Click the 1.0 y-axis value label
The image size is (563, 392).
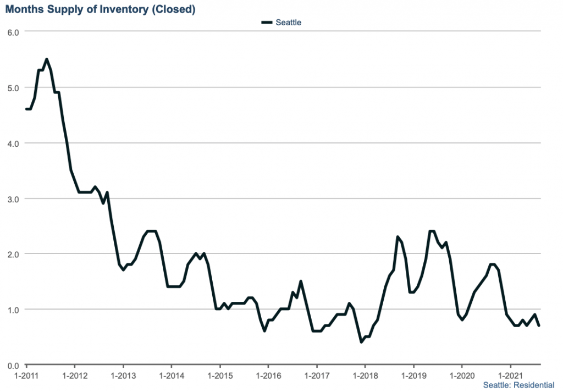[x=13, y=310]
